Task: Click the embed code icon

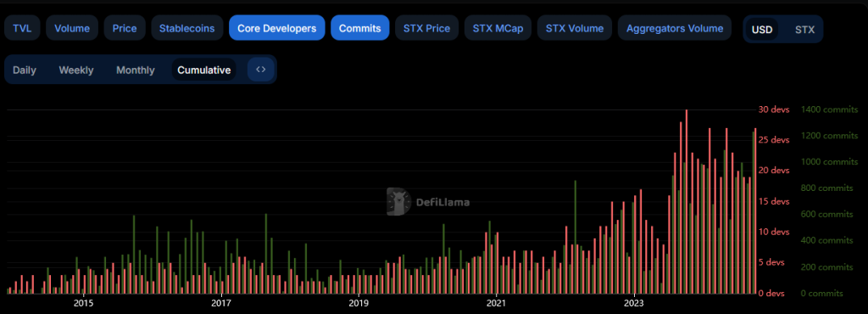Action: pyautogui.click(x=261, y=70)
